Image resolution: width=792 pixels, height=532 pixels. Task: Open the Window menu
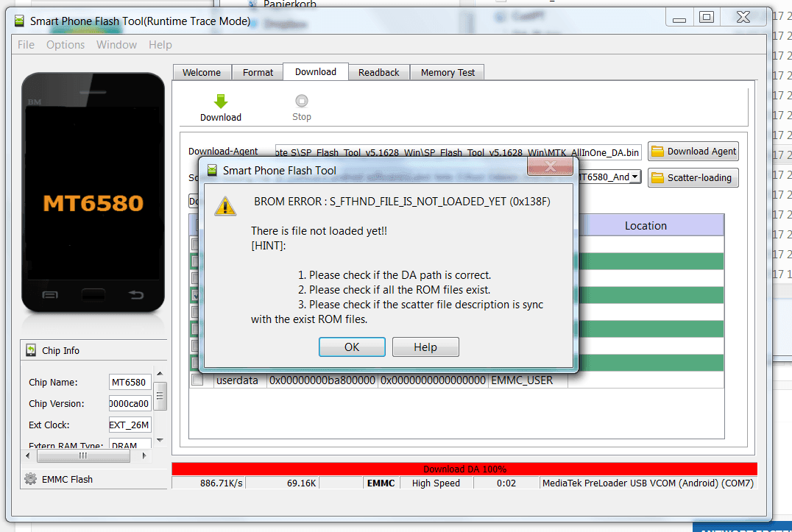(x=117, y=44)
